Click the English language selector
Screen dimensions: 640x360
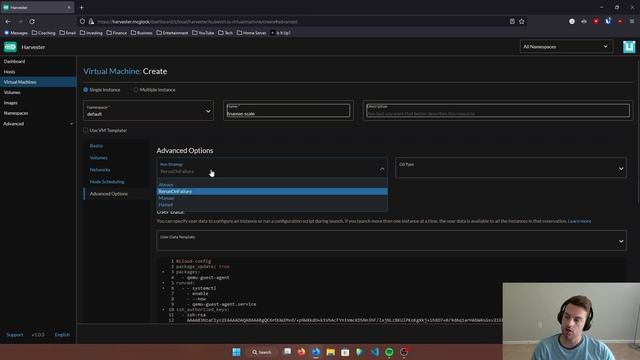coord(62,335)
